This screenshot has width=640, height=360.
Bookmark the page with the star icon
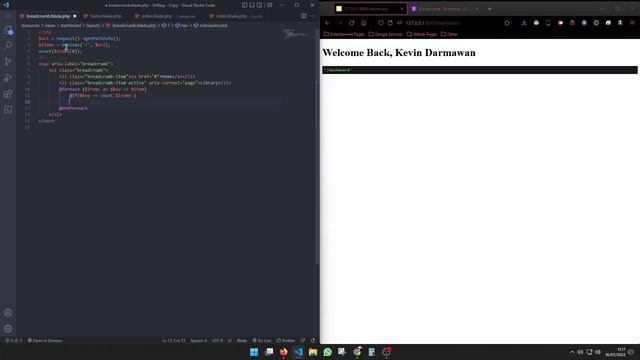coord(507,23)
